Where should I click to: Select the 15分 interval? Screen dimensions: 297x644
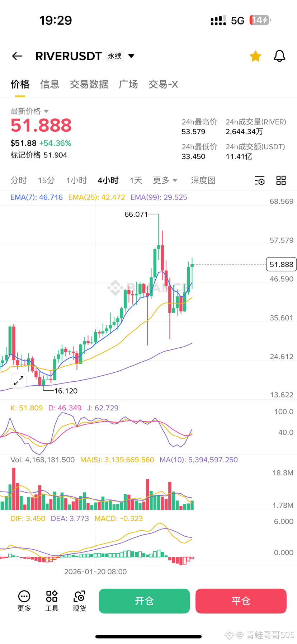pos(47,180)
